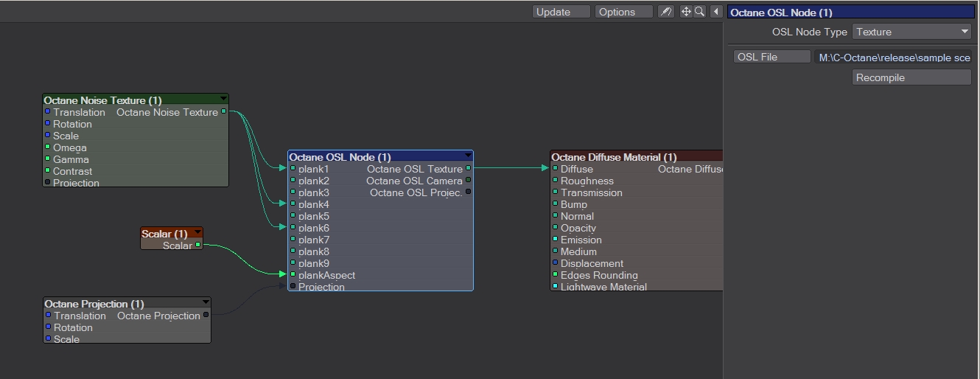This screenshot has height=379, width=980.
Task: Select the Octane Diffuse Material (1) node title
Action: pyautogui.click(x=613, y=157)
